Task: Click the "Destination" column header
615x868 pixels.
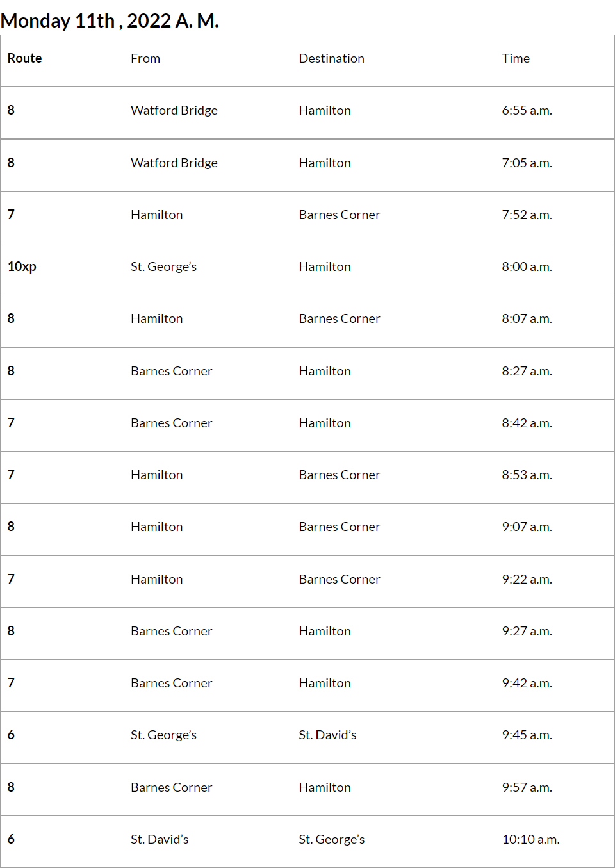Action: pos(331,58)
